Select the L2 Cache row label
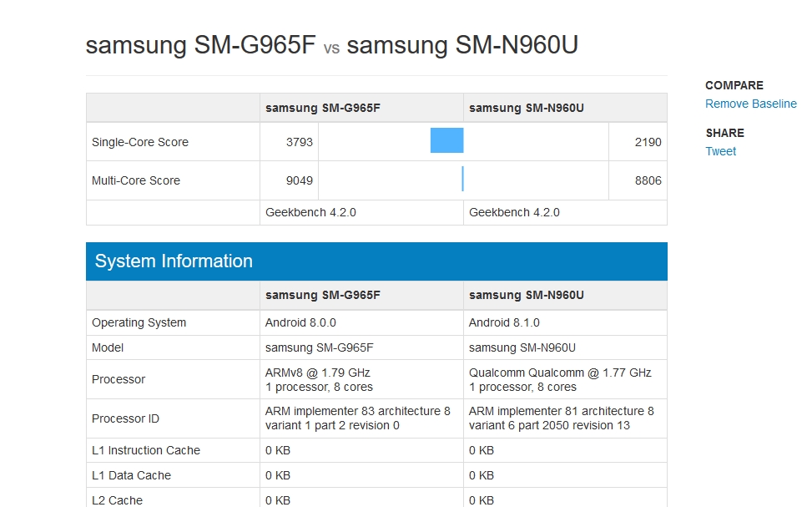Image resolution: width=812 pixels, height=507 pixels. 117,500
